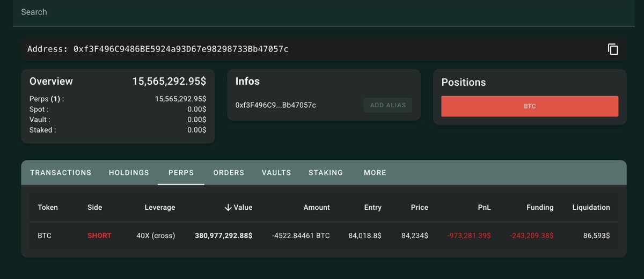This screenshot has height=279, width=644.
Task: Click the Liquidation column header
Action: point(591,207)
